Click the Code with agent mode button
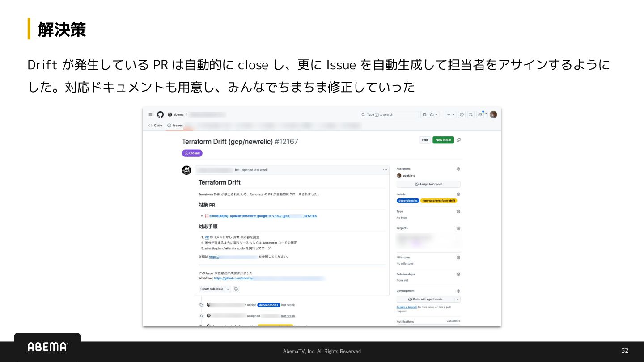Screen dimensions: 644x362 425,299
